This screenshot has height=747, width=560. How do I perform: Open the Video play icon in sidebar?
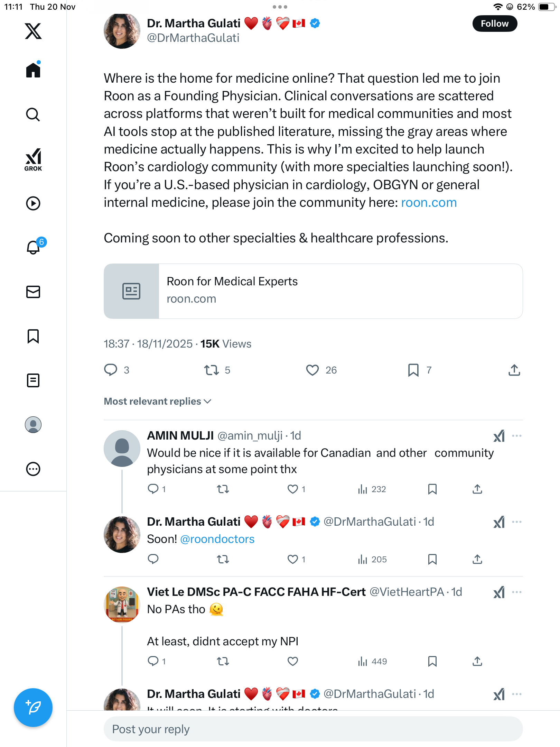[x=33, y=203]
